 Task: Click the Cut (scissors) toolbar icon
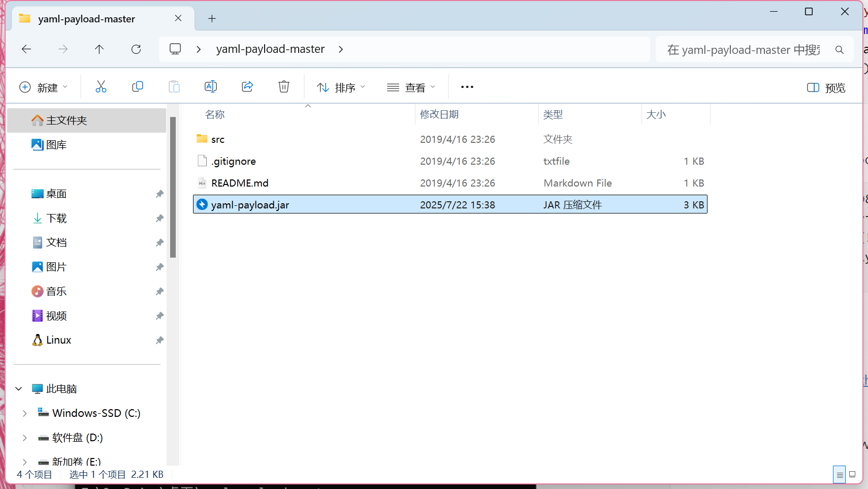pos(101,87)
